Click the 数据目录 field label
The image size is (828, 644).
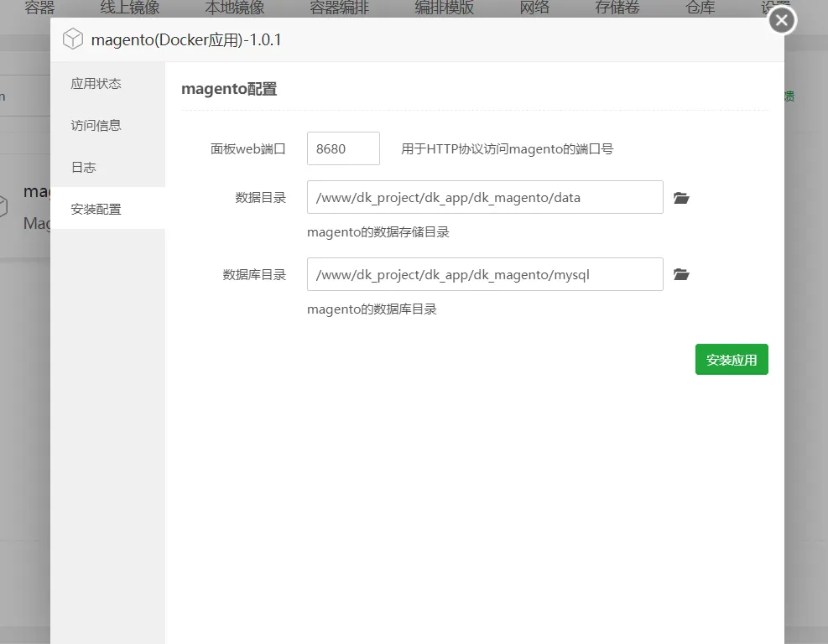coord(260,197)
